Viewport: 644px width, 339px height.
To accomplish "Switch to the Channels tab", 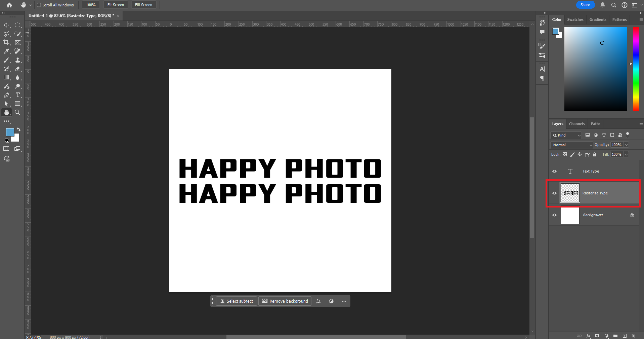I will coord(576,124).
